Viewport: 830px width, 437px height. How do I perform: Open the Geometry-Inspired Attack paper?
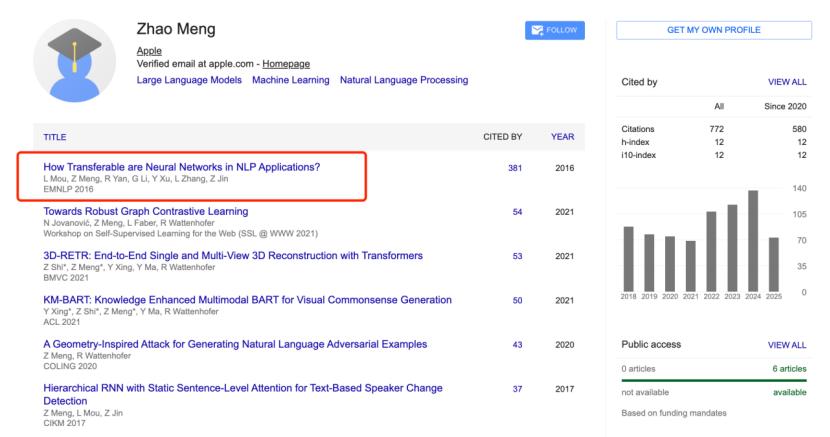click(235, 344)
